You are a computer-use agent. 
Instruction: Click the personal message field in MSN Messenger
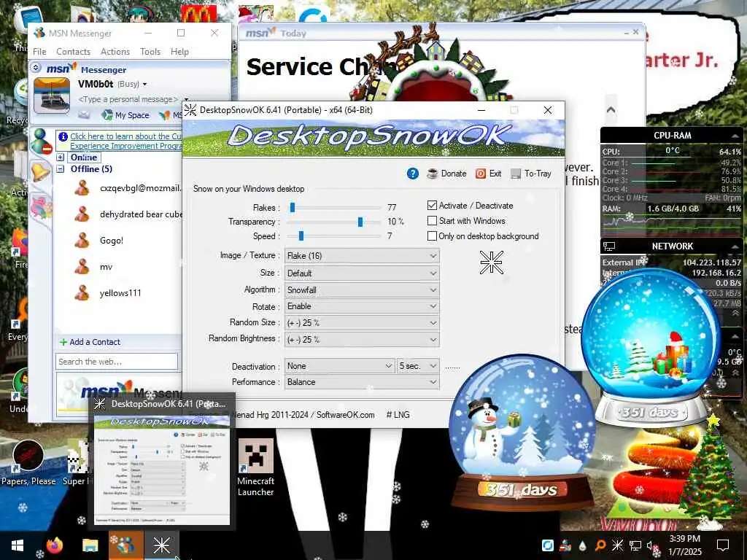pos(128,99)
